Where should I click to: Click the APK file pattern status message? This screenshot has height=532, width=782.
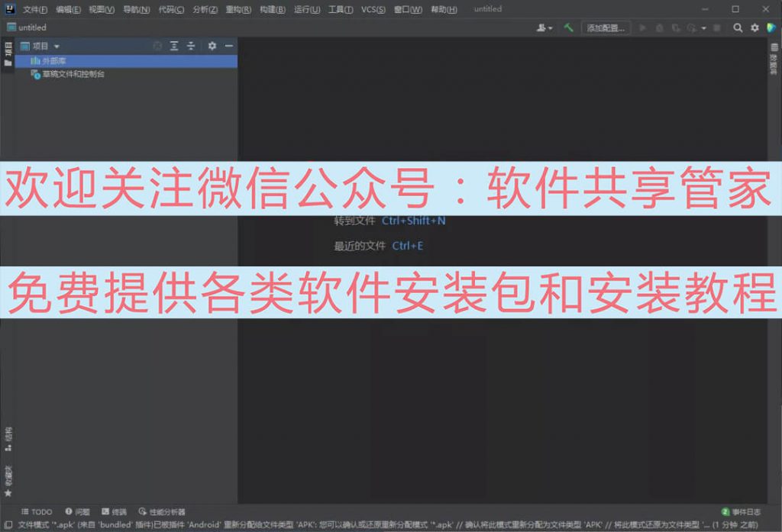388,524
